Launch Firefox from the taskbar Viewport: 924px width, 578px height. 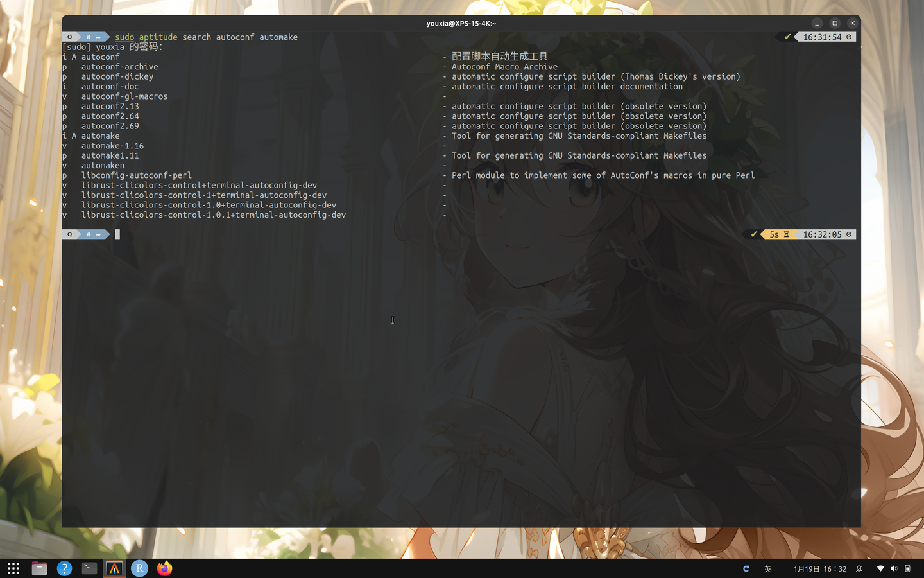[164, 568]
